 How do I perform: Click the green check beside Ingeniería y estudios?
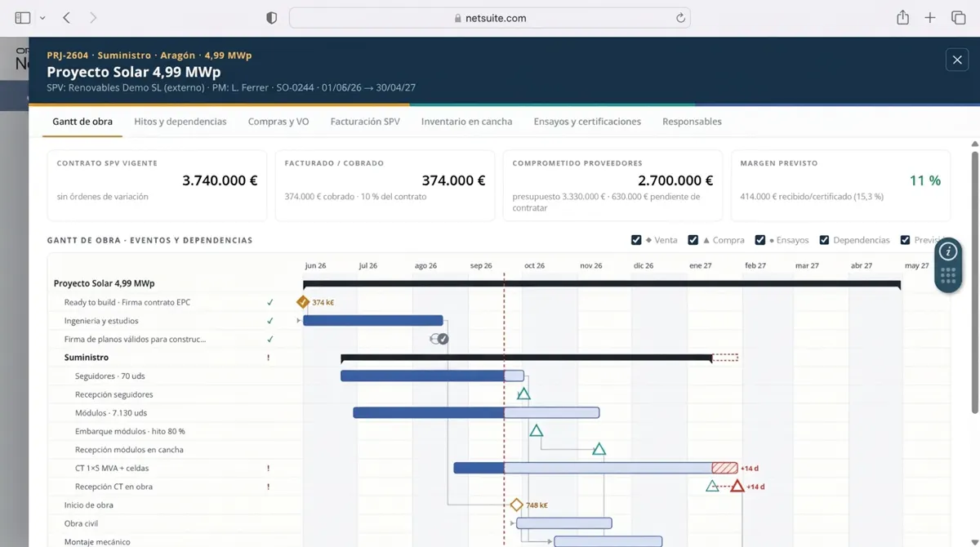click(x=269, y=321)
